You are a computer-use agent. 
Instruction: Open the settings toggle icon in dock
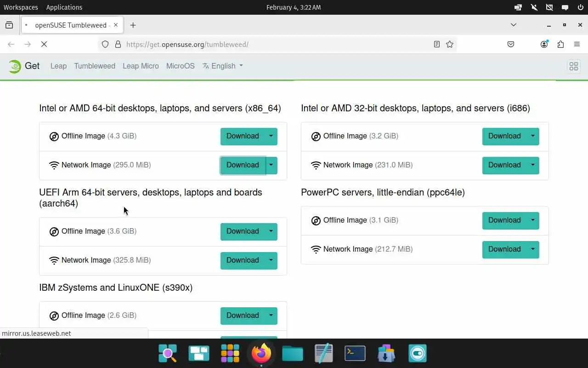tap(418, 353)
